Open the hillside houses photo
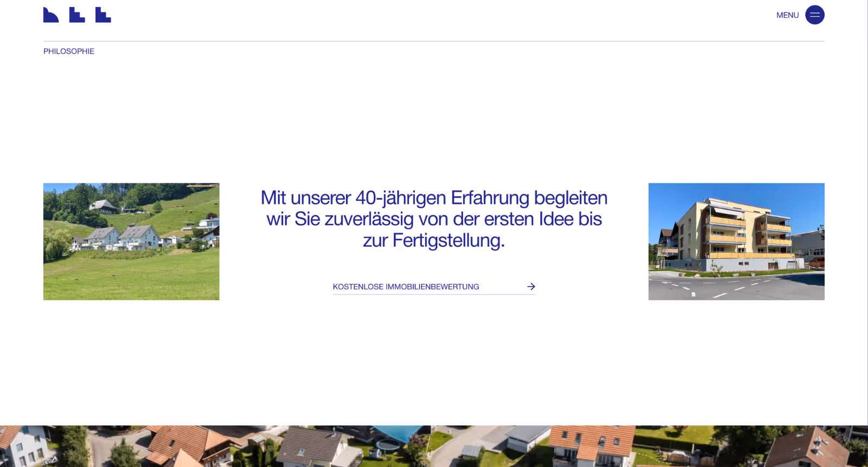 [x=131, y=242]
